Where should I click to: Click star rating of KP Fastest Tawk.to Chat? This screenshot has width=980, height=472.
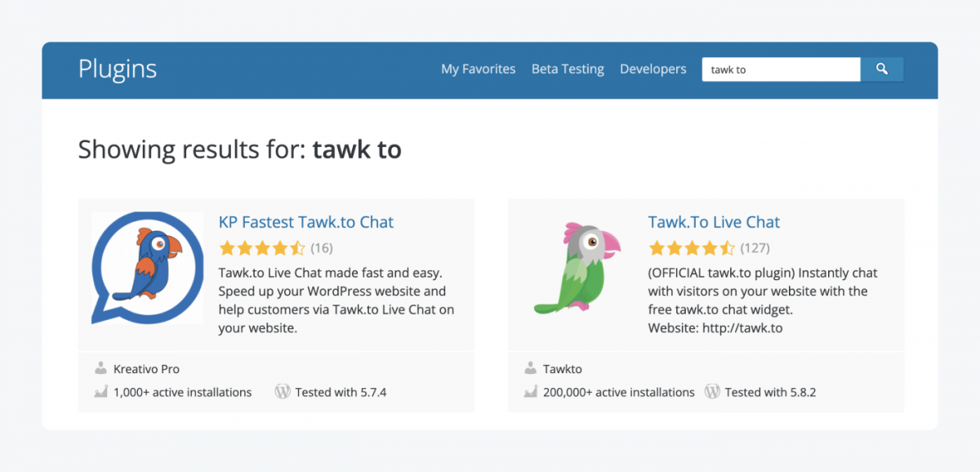(x=261, y=247)
